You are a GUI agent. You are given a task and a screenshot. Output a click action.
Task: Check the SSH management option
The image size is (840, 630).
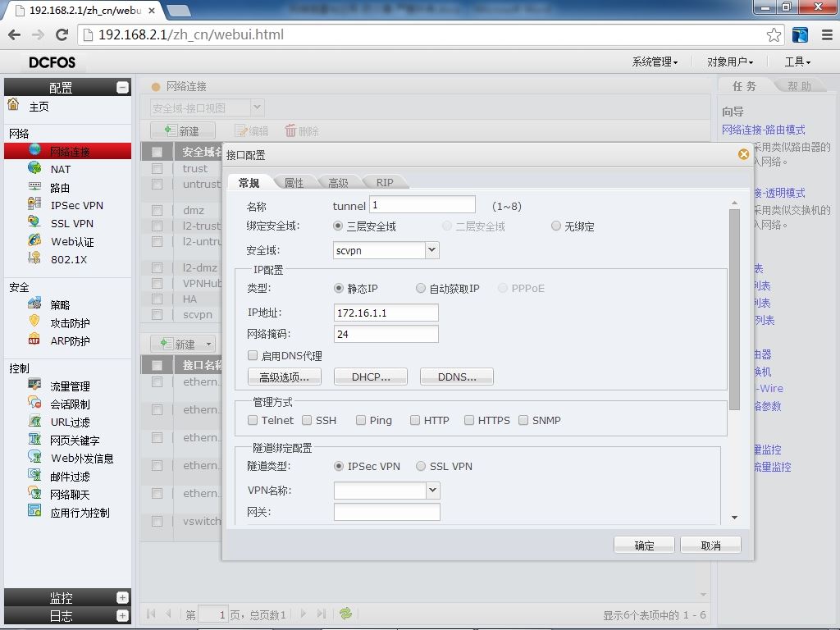tap(307, 420)
